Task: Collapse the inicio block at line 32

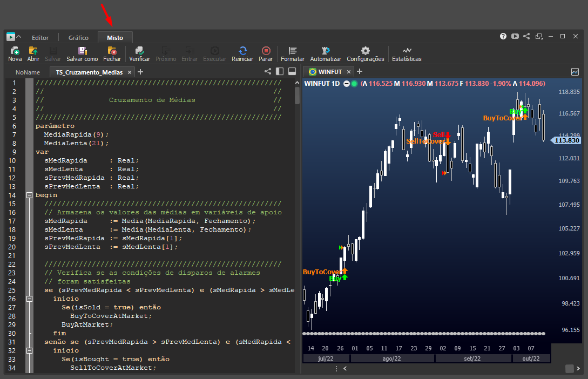Action: tap(29, 350)
